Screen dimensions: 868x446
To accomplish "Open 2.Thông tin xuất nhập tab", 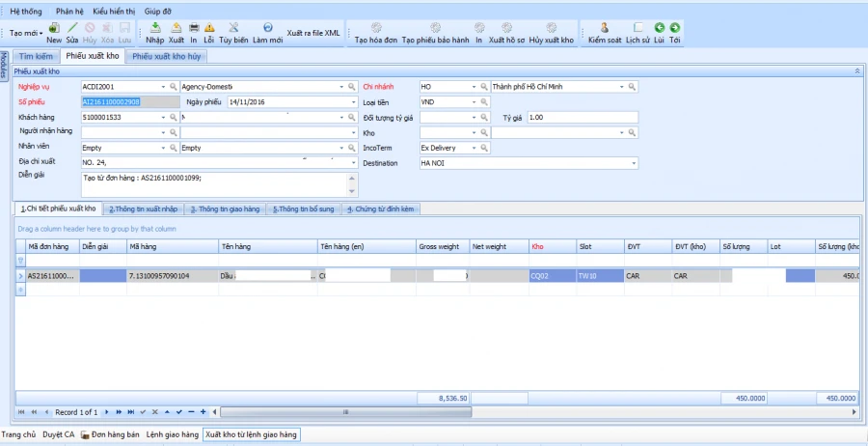I will (144, 209).
